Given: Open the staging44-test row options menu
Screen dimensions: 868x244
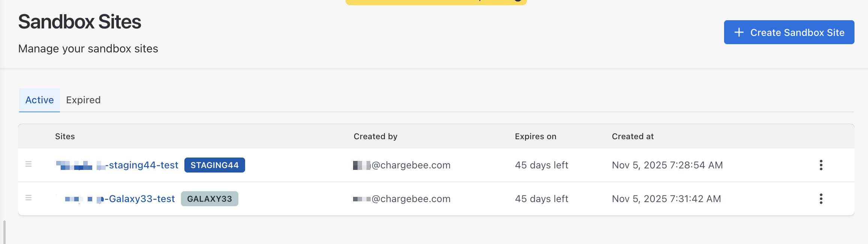Looking at the screenshot, I should pos(821,165).
